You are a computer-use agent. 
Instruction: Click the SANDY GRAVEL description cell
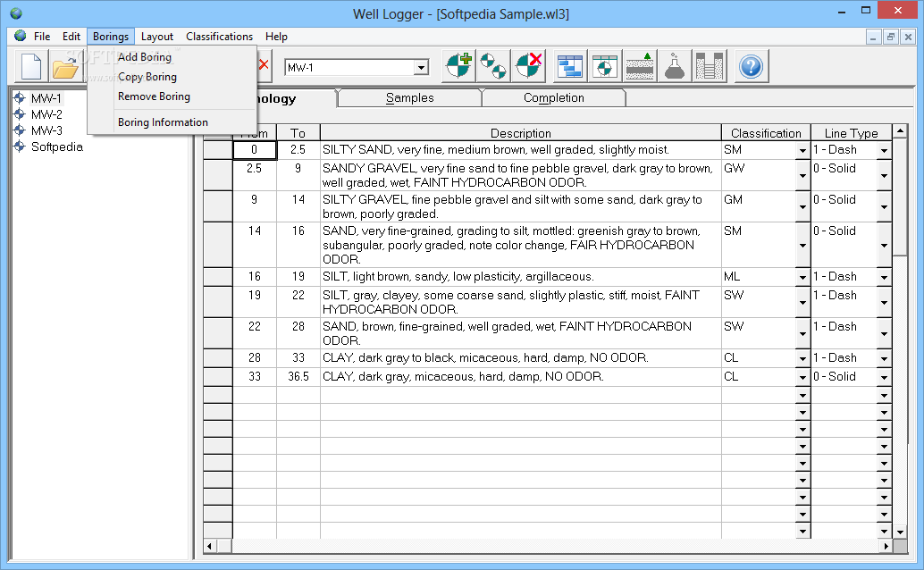click(520, 175)
